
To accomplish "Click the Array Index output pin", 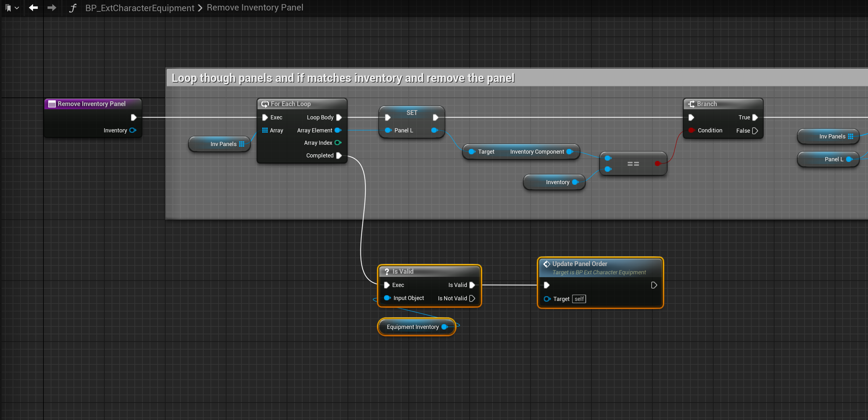I will 338,143.
